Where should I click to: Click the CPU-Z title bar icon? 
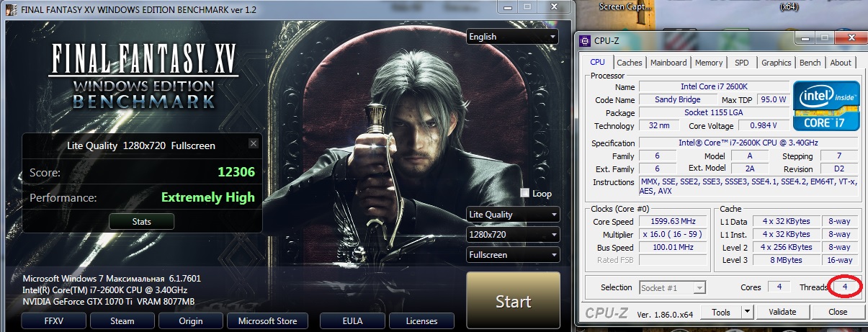[x=585, y=40]
